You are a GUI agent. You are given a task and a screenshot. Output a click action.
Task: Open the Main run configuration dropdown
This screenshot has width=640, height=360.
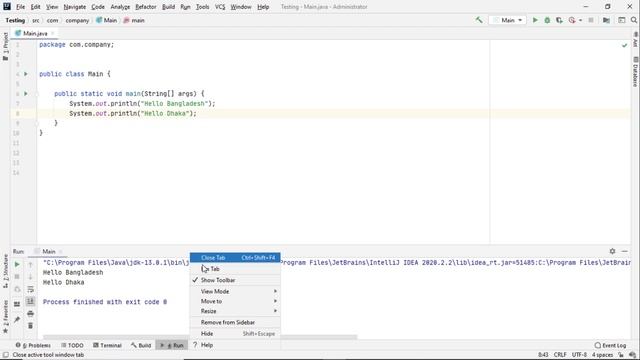click(507, 20)
